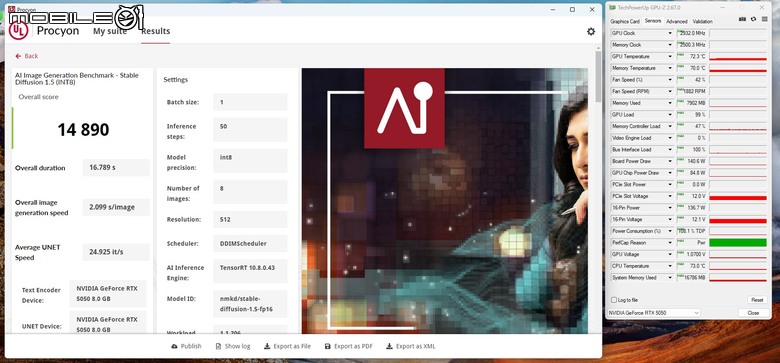Click the Export as PDF save icon

pos(327,346)
